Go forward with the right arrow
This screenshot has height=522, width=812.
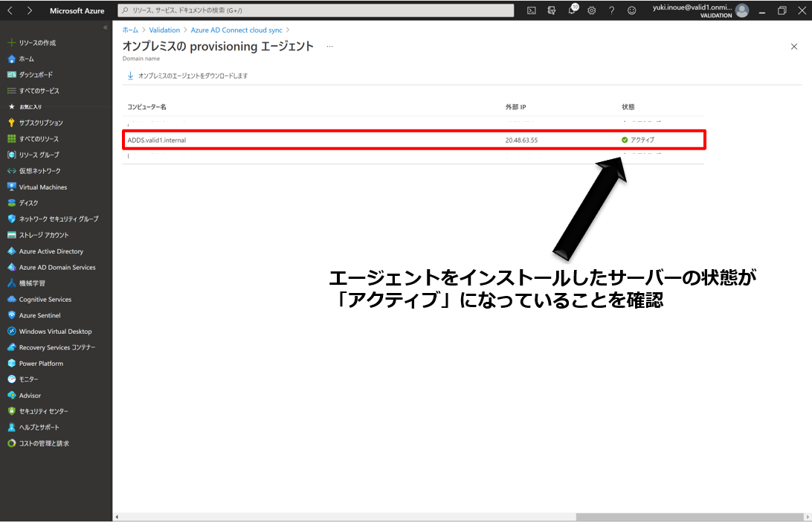30,10
